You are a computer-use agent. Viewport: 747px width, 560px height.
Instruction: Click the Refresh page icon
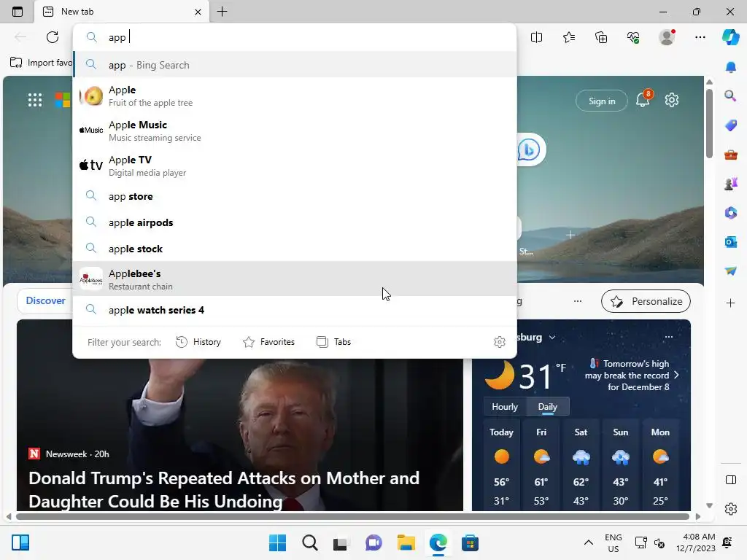pos(53,37)
